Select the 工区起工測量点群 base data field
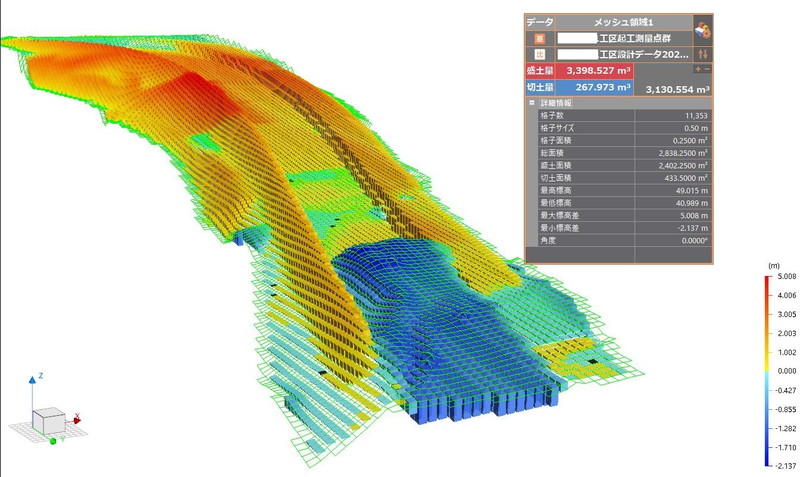Viewport: 800px width, 477px height. tap(620, 38)
